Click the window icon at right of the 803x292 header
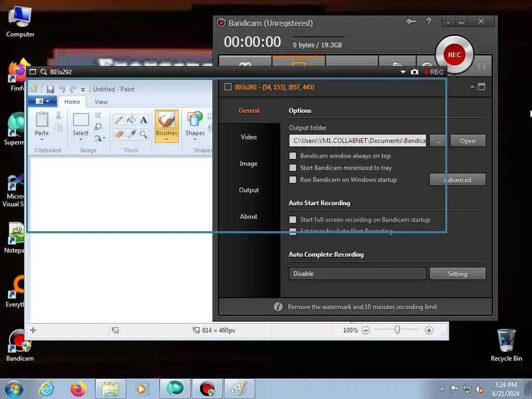532x399 pixels. click(x=482, y=87)
